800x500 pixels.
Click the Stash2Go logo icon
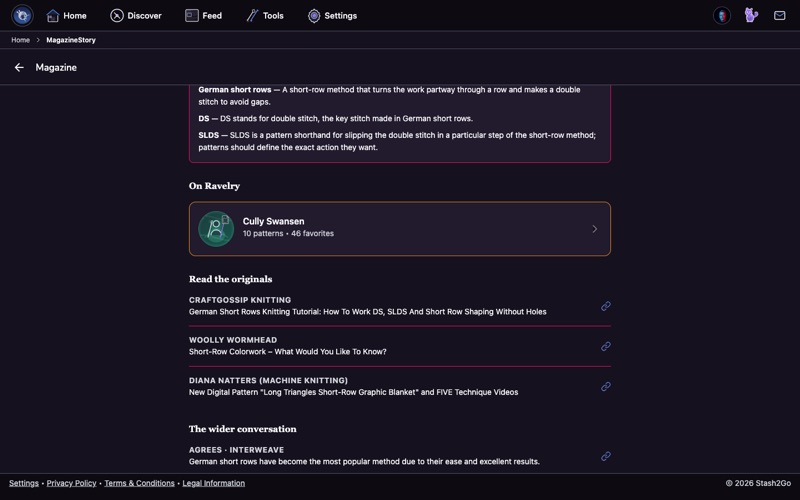pyautogui.click(x=22, y=15)
